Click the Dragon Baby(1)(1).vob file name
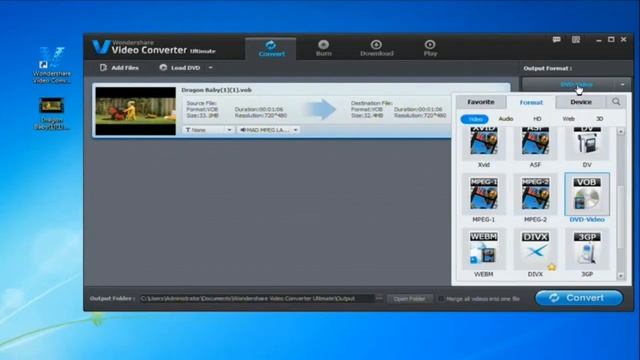Screen dimensions: 640x360 (x=216, y=90)
